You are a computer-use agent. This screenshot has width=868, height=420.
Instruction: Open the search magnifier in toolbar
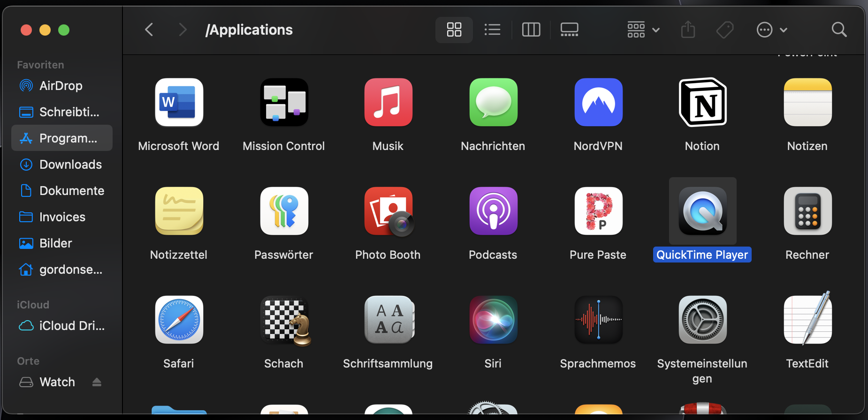click(839, 30)
